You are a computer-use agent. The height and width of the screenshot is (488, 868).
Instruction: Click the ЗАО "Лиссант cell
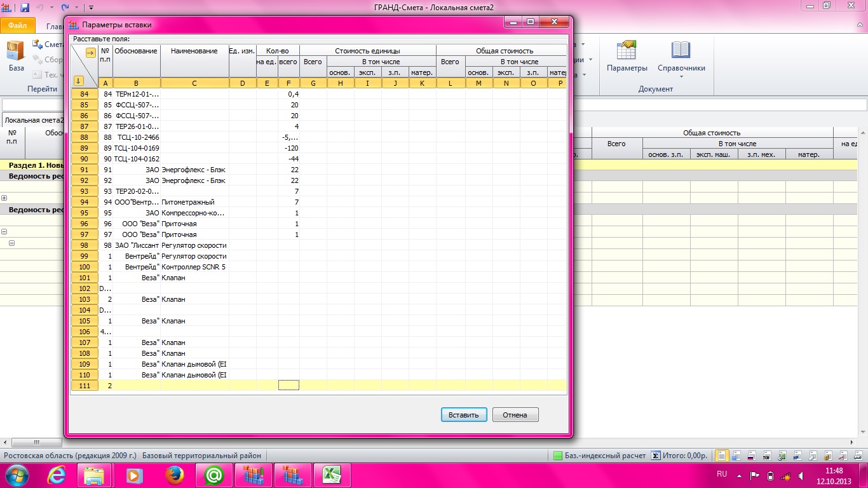coord(137,245)
